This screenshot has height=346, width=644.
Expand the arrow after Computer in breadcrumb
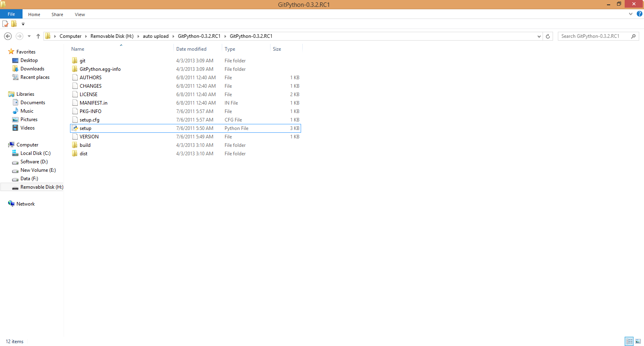pos(86,36)
